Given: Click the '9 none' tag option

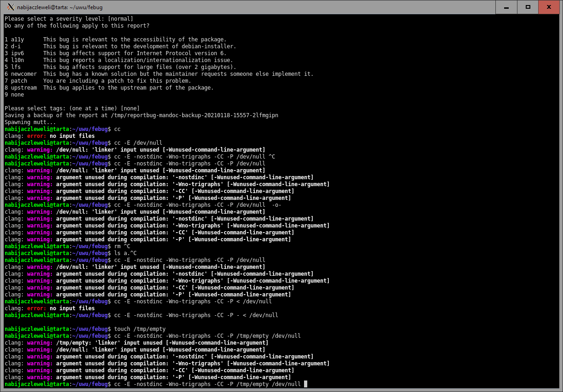Looking at the screenshot, I should pyautogui.click(x=14, y=95).
